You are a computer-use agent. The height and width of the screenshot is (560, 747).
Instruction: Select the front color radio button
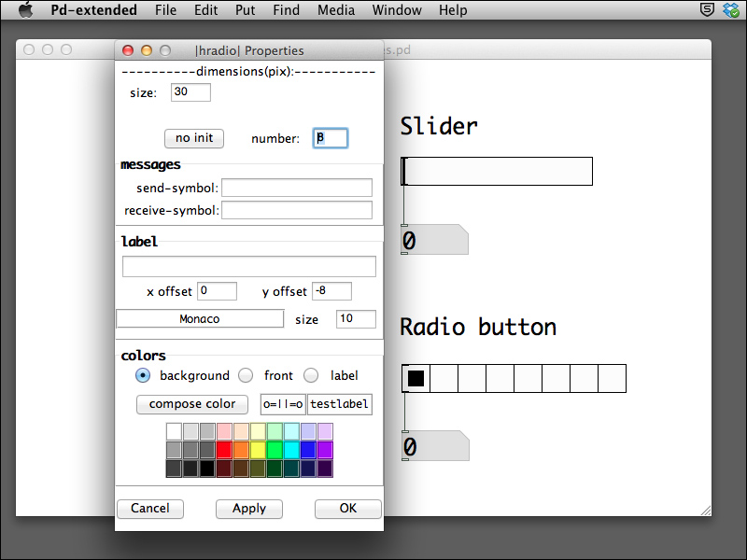click(x=246, y=375)
